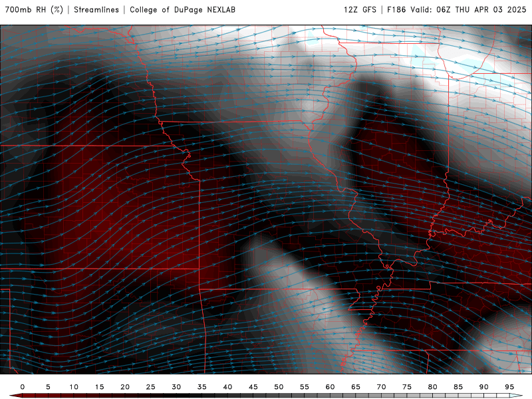Select the "15" color scale label

tap(99, 387)
